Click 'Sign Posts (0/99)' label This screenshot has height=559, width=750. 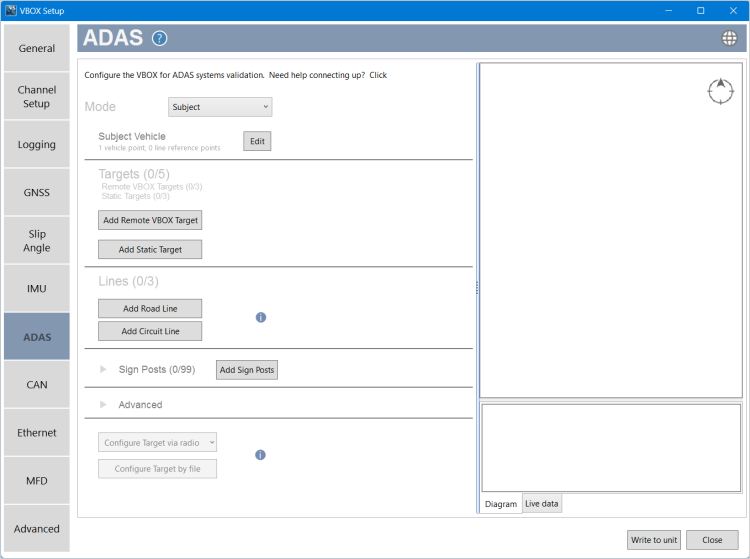[157, 370]
